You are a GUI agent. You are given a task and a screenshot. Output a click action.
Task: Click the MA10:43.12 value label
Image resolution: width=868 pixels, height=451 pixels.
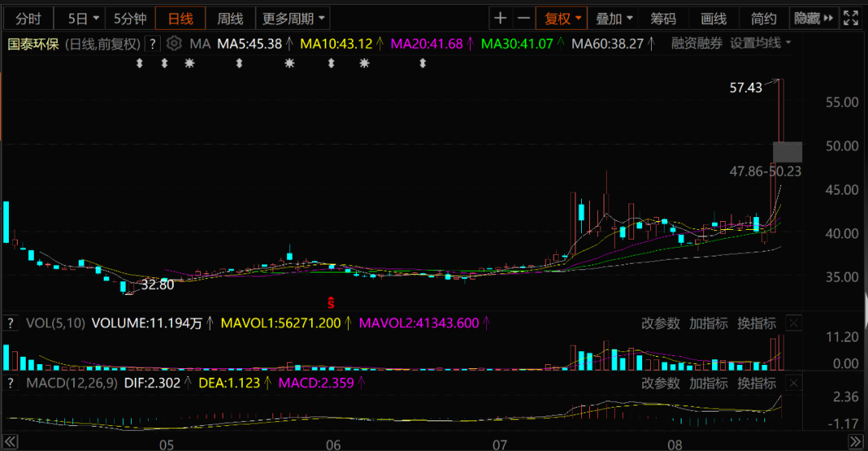[336, 43]
